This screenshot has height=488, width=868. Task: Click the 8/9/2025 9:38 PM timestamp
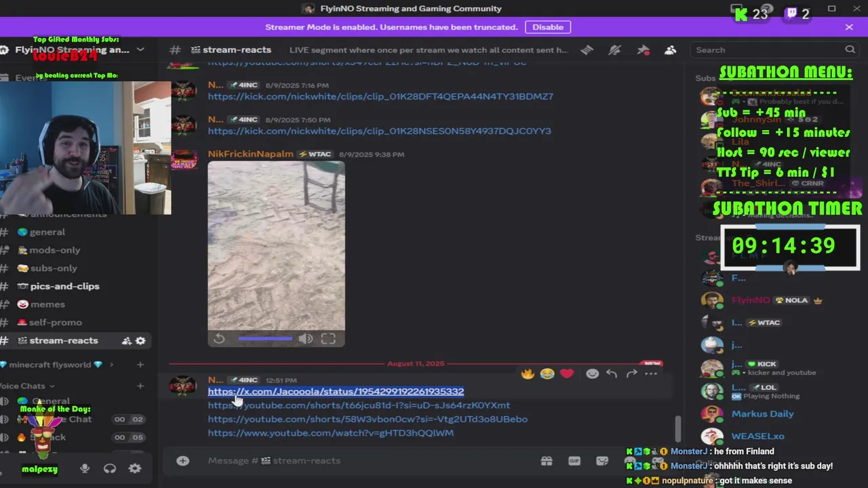point(372,155)
